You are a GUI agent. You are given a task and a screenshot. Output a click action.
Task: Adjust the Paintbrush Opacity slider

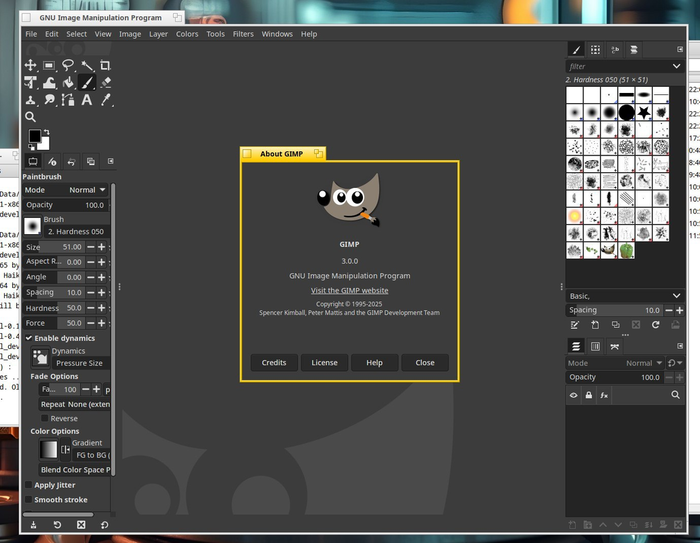tap(66, 205)
